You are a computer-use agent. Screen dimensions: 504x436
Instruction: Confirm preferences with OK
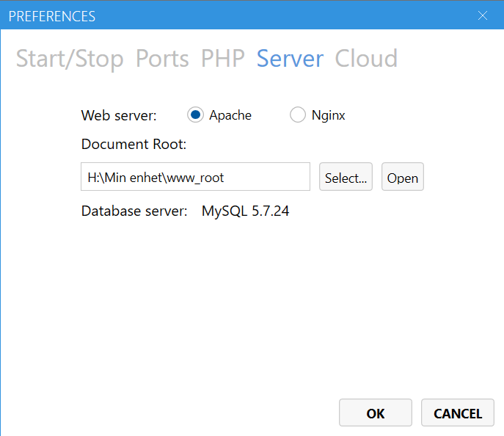[375, 413]
